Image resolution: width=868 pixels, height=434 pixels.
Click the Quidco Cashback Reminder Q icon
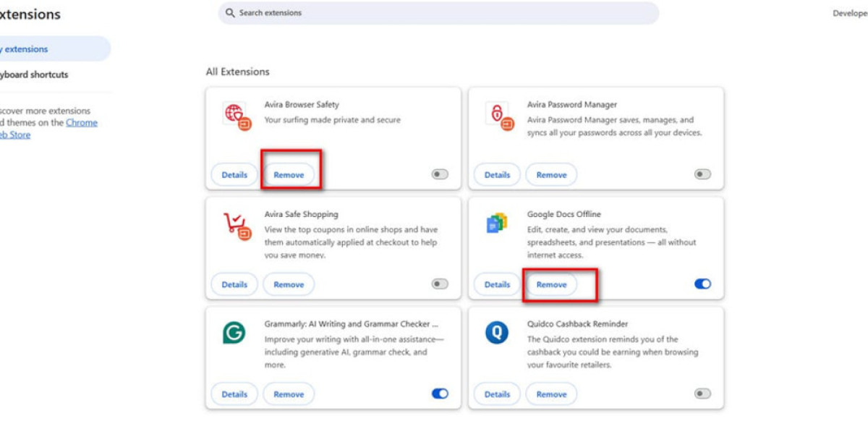[495, 331]
